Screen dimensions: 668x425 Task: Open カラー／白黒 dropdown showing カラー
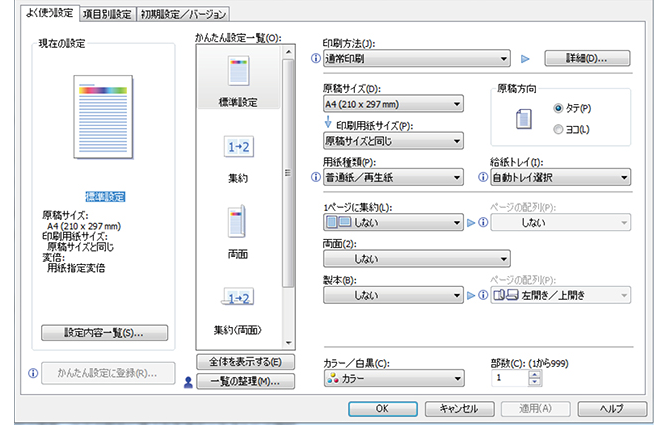click(394, 378)
